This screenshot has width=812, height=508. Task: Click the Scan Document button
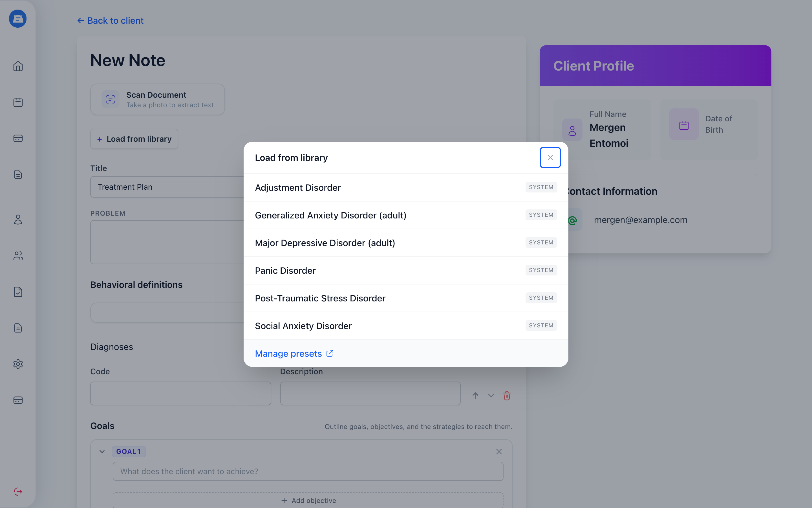(157, 99)
